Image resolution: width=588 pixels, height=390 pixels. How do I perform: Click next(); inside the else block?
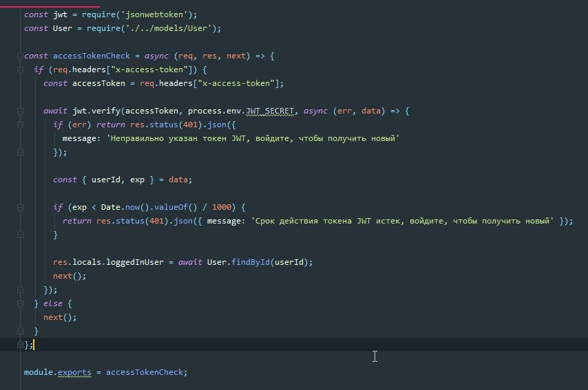pos(60,317)
